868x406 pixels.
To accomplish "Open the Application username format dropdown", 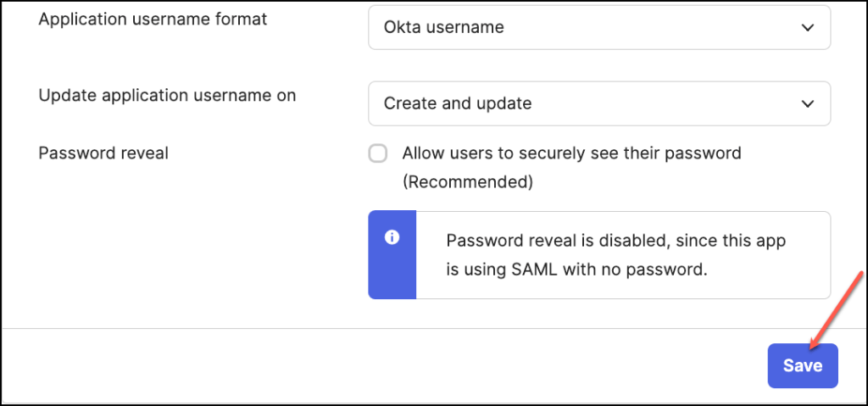I will (x=598, y=28).
